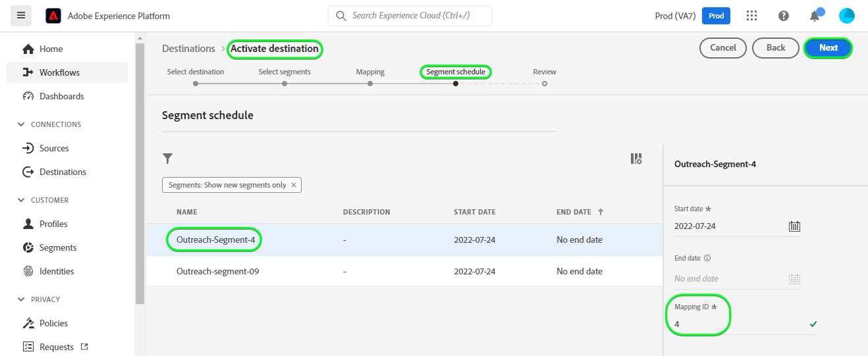Screen dimensions: 868x356
Task: Collapse the Connections section
Action: point(20,124)
